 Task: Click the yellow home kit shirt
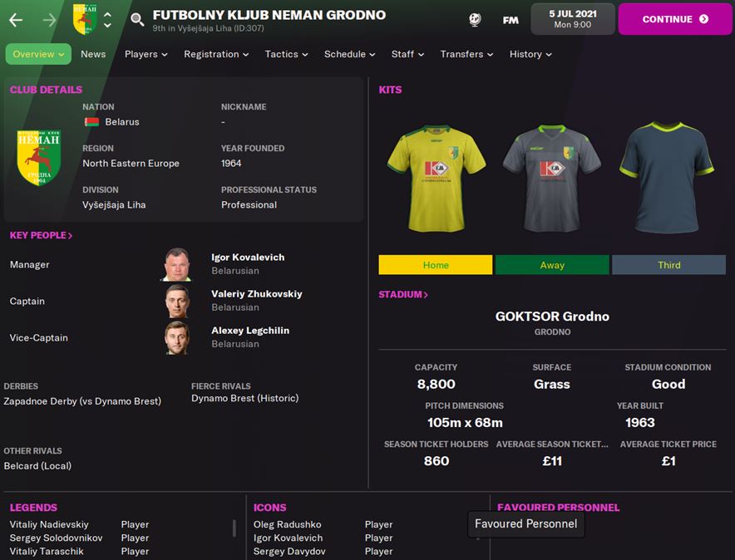[436, 179]
